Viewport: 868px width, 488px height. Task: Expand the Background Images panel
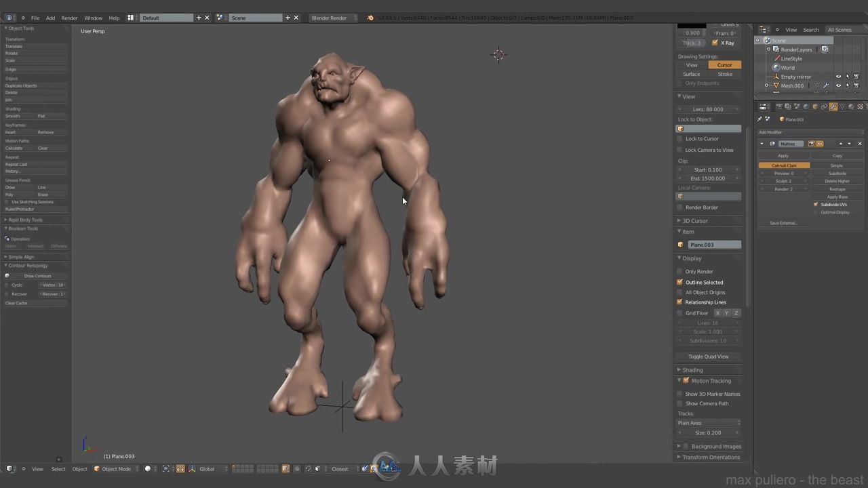point(679,446)
